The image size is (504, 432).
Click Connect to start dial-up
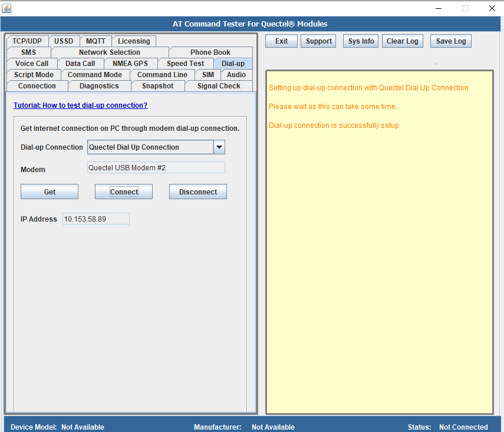[x=124, y=192]
